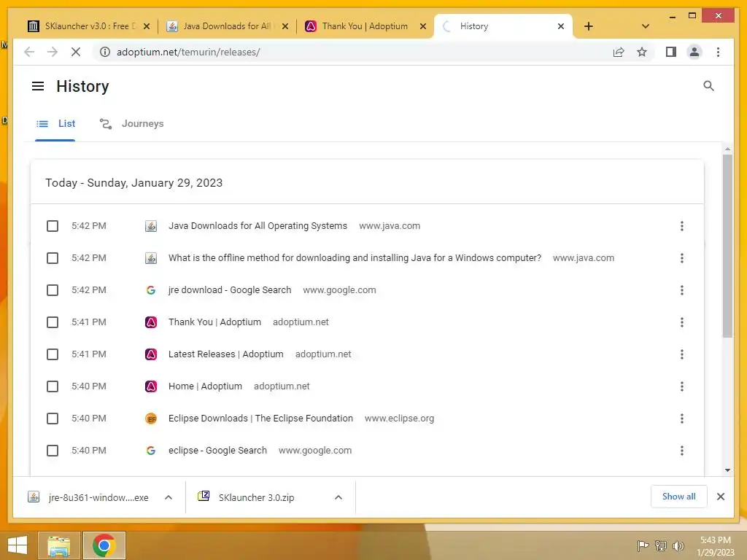Viewport: 747px width, 560px height.
Task: Click the history page scrollbar thumb
Action: coord(727,246)
